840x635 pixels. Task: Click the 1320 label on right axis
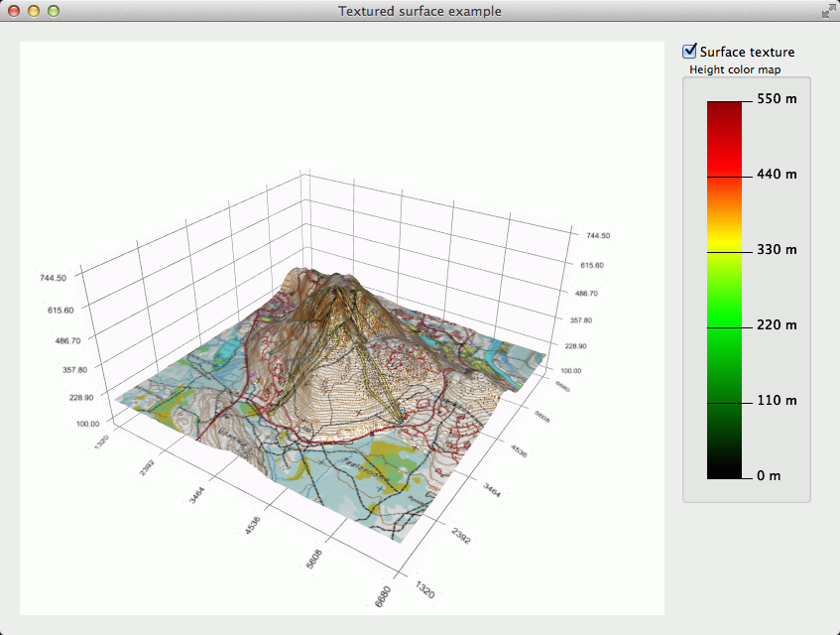pos(424,587)
